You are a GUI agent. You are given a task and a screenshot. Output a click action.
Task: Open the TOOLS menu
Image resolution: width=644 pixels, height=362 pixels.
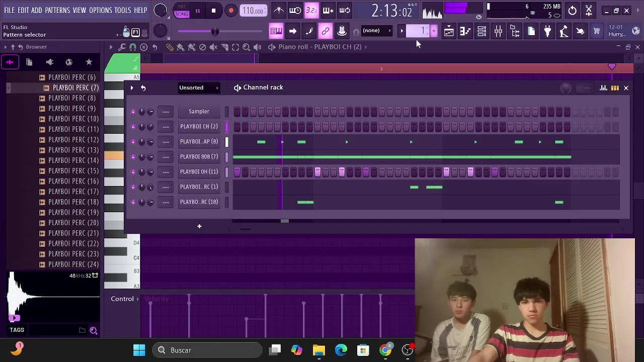(x=123, y=10)
